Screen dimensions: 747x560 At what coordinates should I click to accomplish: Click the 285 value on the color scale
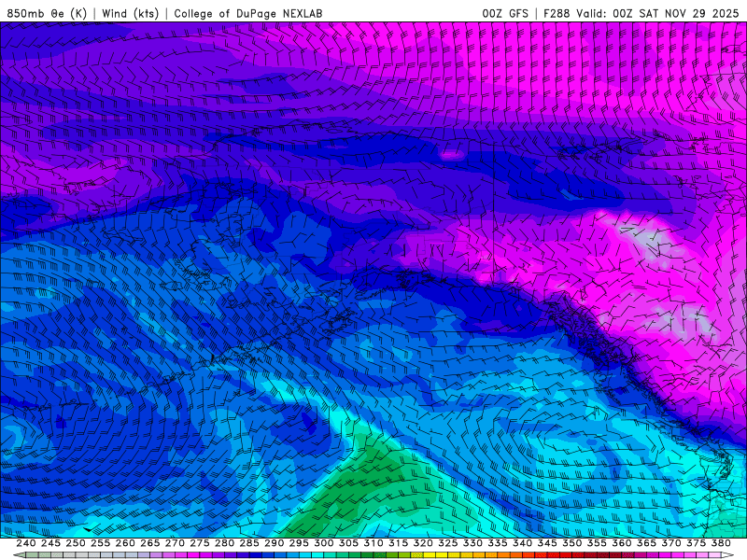(249, 543)
